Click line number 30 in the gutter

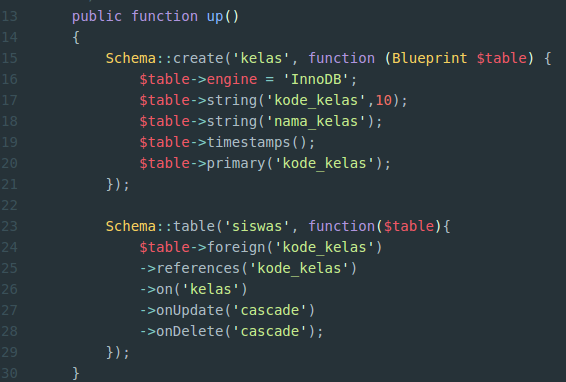(x=9, y=373)
